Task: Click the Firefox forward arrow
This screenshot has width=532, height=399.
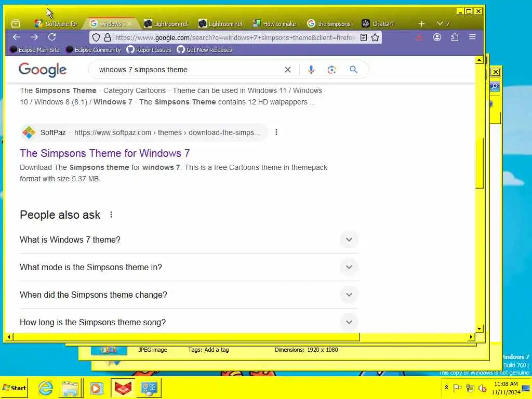Action: (34, 37)
